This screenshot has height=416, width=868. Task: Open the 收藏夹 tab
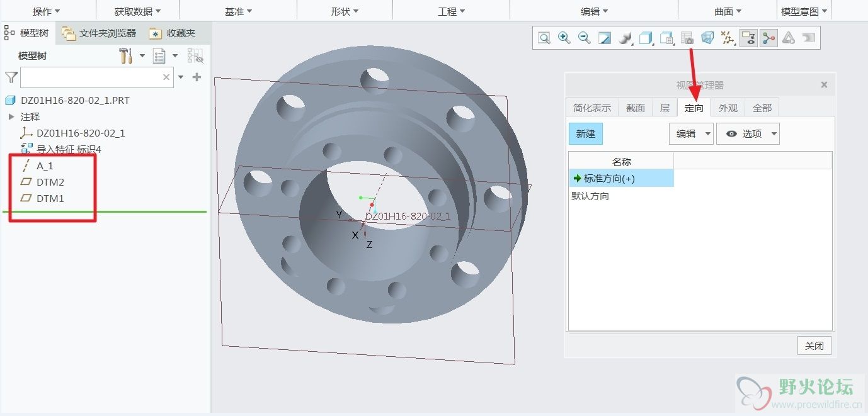point(174,33)
